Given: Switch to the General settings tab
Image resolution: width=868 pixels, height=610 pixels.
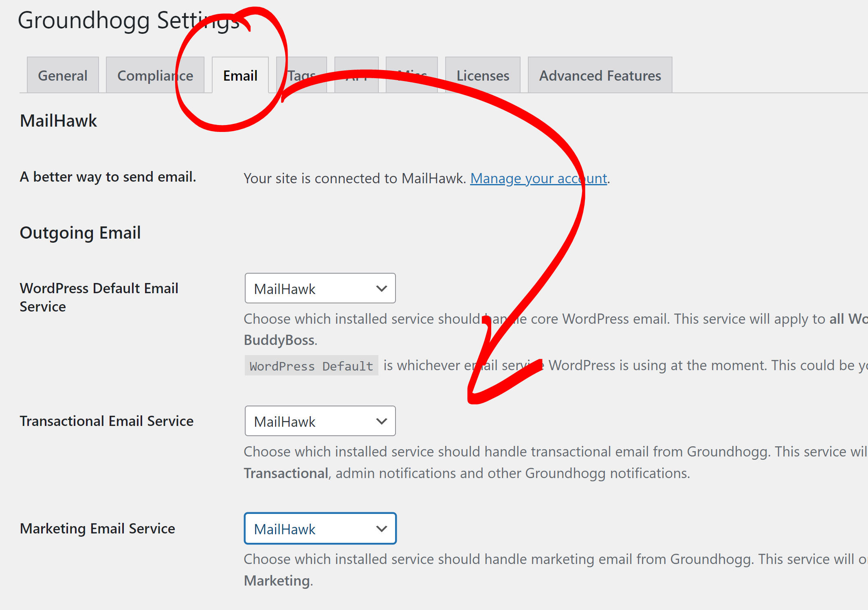Looking at the screenshot, I should coord(63,75).
